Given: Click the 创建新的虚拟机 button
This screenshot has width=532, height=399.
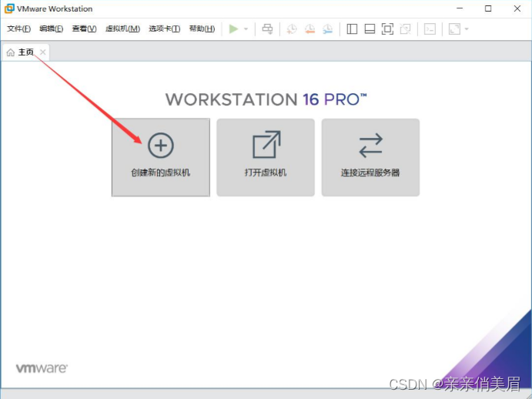Looking at the screenshot, I should pyautogui.click(x=161, y=157).
